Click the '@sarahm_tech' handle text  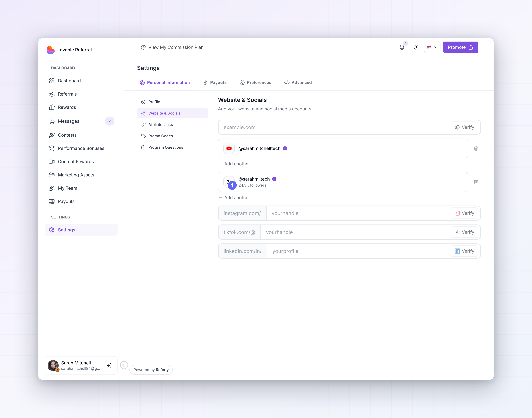(254, 179)
